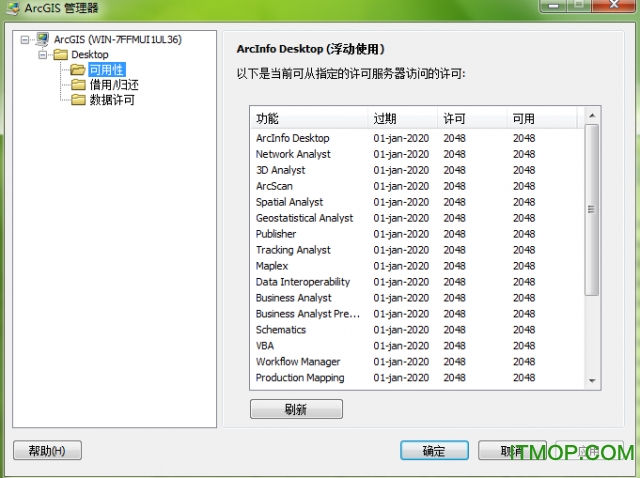The image size is (640, 478).
Task: Select the Network Analyst row
Action: tap(416, 154)
